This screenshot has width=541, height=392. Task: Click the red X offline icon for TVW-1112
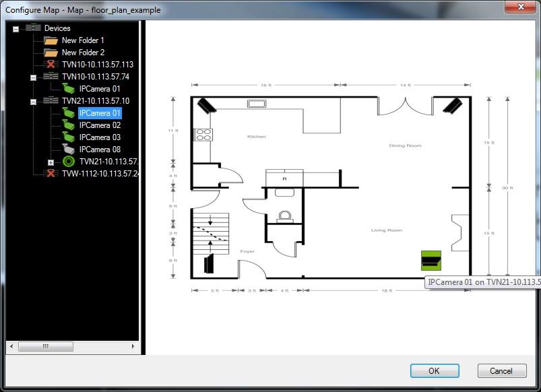point(51,173)
